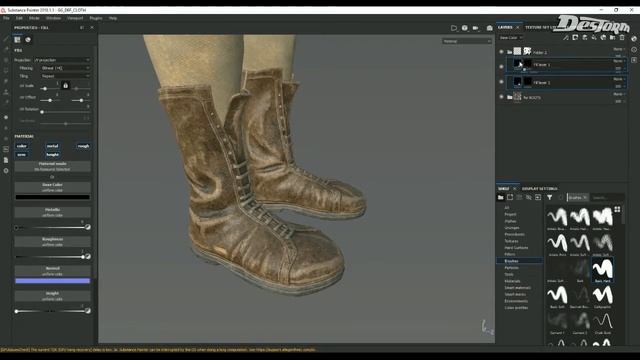Toggle visibility of the BOOTS folder layer
Image resolution: width=640 pixels, height=360 pixels.
pyautogui.click(x=501, y=97)
